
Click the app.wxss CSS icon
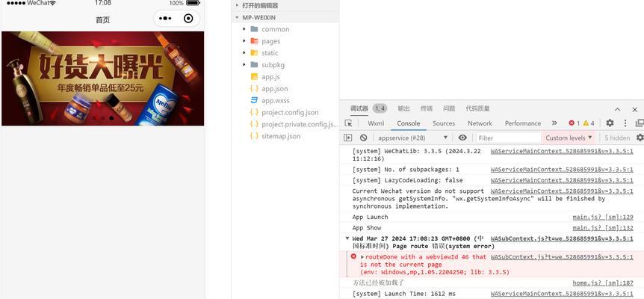254,100
